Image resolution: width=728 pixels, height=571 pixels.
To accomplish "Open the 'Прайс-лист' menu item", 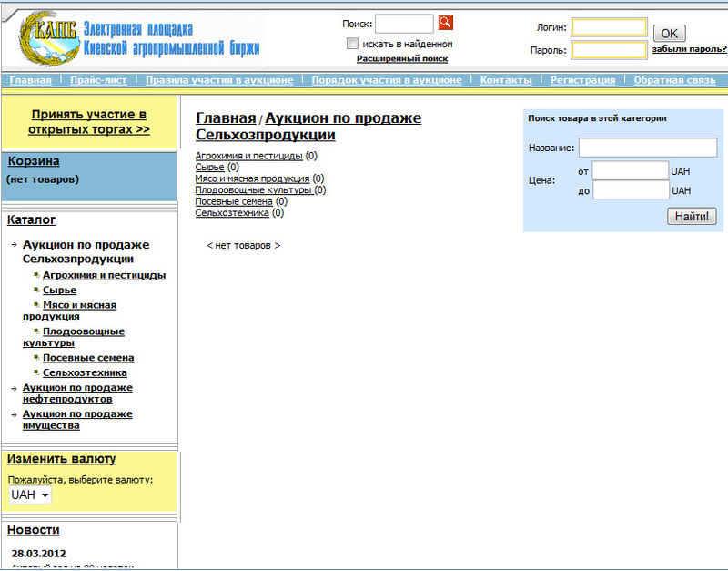I will 98,80.
